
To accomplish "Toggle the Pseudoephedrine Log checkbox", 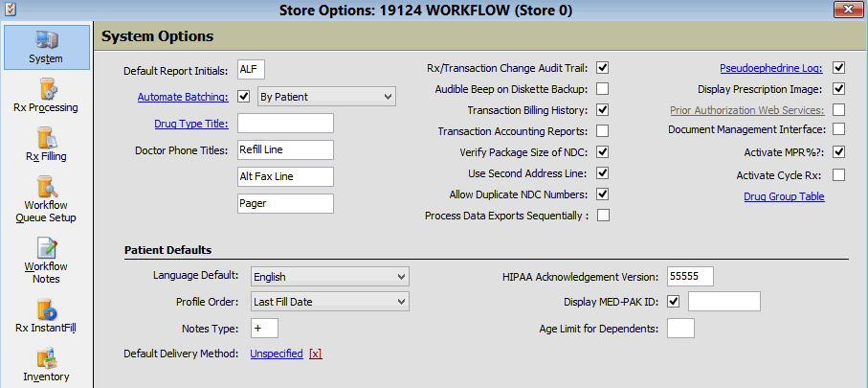I will point(838,68).
